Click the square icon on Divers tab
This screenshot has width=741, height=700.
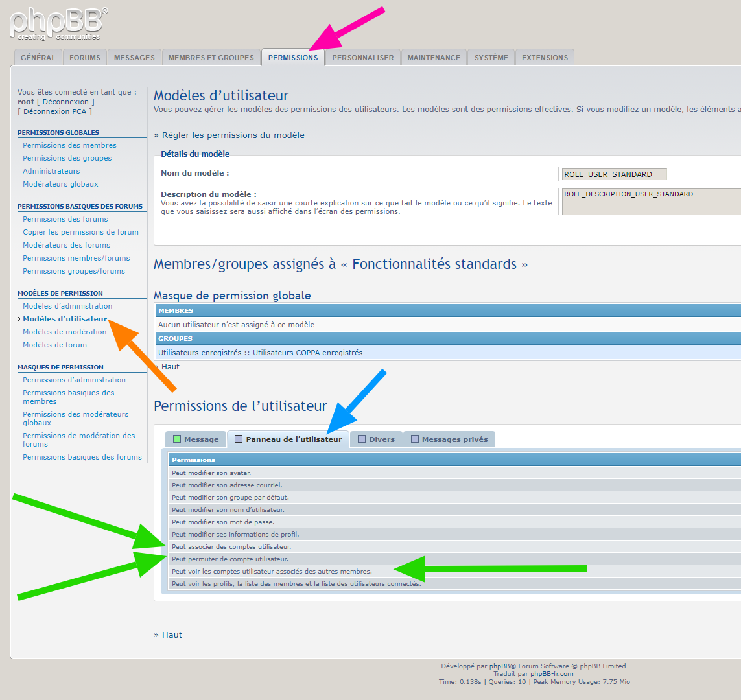click(x=362, y=439)
